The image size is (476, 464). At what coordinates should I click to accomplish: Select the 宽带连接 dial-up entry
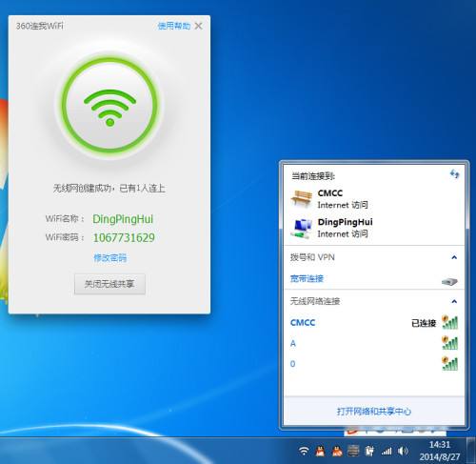pos(307,278)
